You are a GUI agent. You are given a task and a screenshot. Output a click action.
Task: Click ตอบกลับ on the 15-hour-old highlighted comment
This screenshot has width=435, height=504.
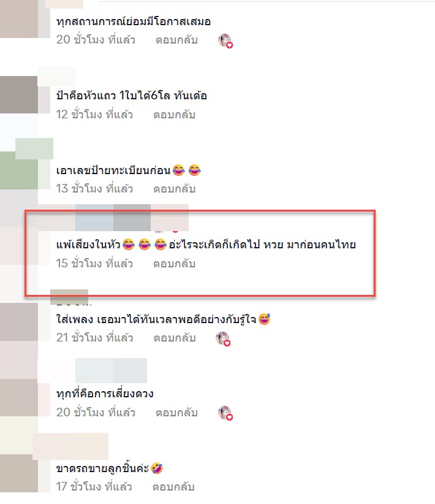coord(174,263)
